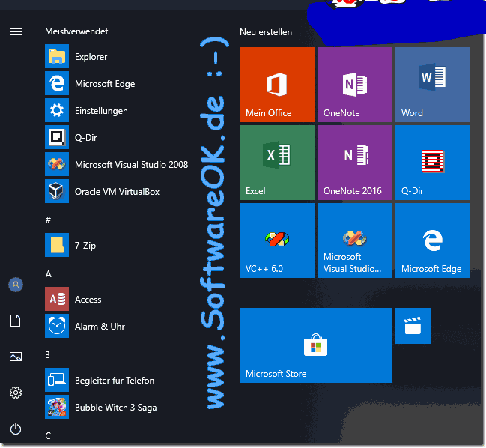The height and width of the screenshot is (448, 486).
Task: Launch Word from its tile
Action: (433, 85)
